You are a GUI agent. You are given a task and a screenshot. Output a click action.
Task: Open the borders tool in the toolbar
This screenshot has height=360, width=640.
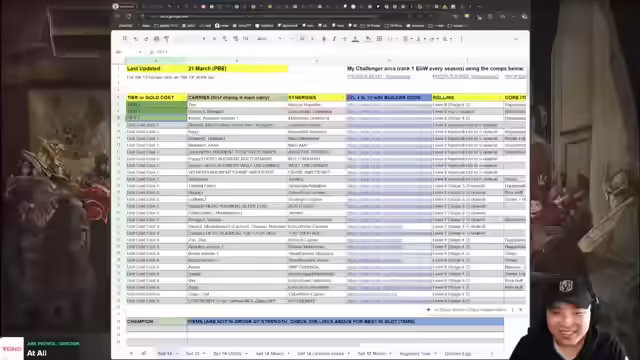(x=379, y=39)
